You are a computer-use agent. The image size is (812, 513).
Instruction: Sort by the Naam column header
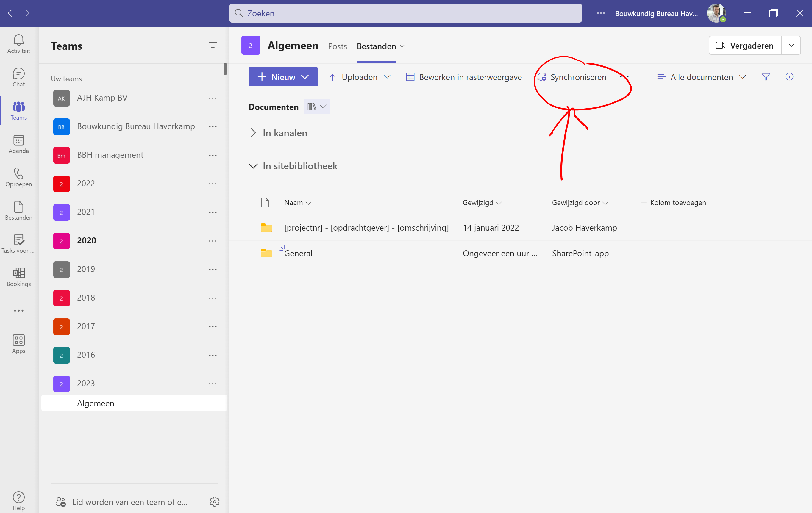click(x=297, y=203)
